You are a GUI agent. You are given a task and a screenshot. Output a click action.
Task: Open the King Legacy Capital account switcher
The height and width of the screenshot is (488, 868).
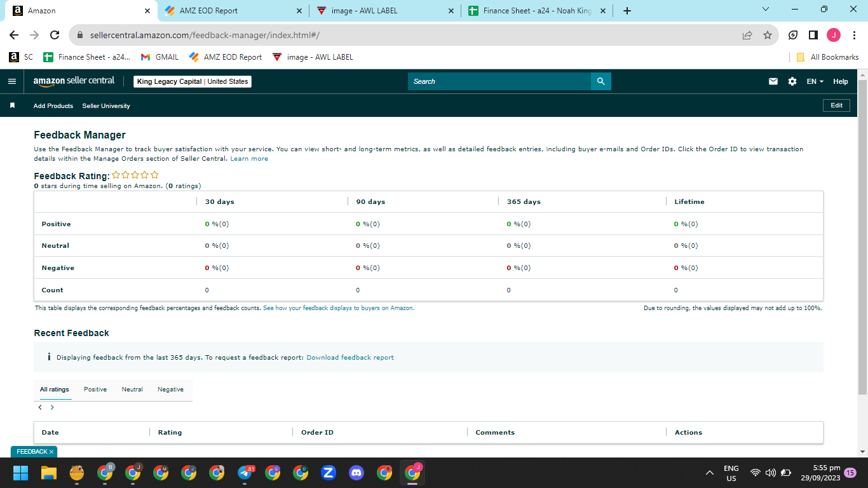click(193, 81)
